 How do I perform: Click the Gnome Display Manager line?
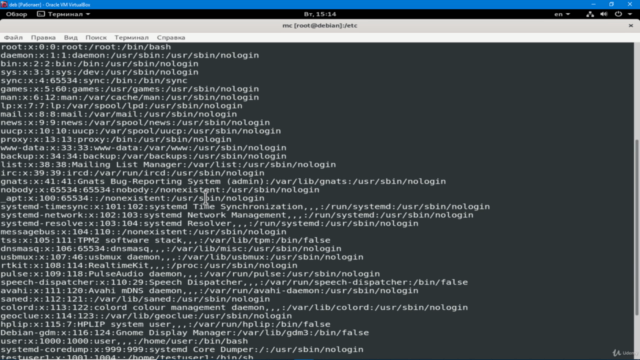185,333
